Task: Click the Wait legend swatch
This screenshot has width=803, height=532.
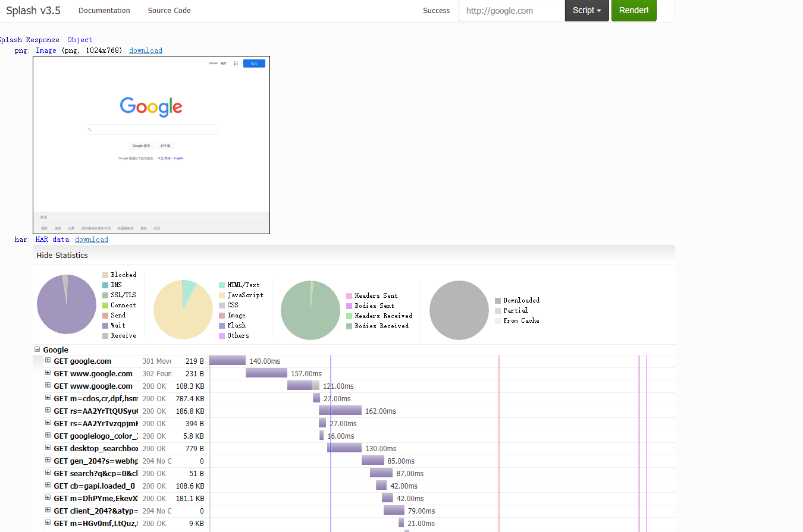Action: click(105, 326)
